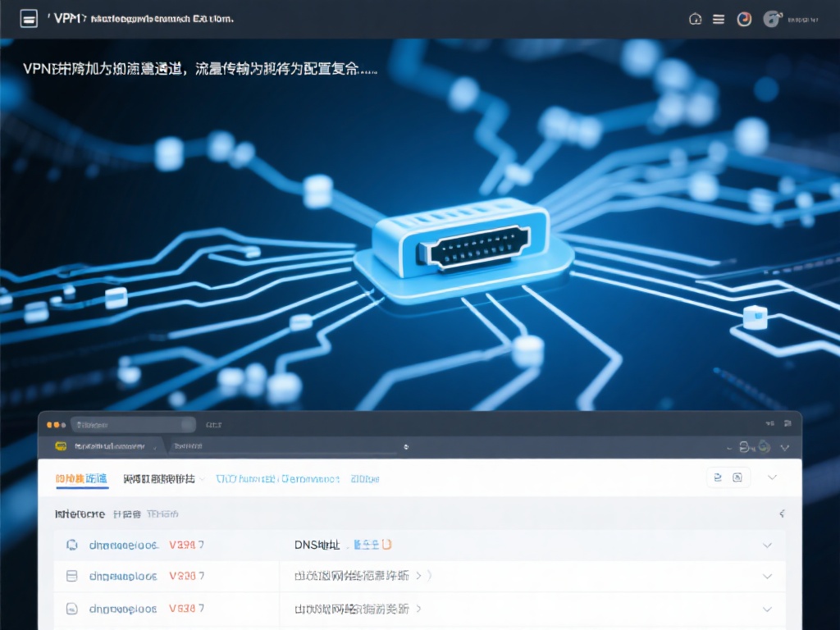Expand the bottom network row chevron
The image size is (840, 630).
[767, 609]
